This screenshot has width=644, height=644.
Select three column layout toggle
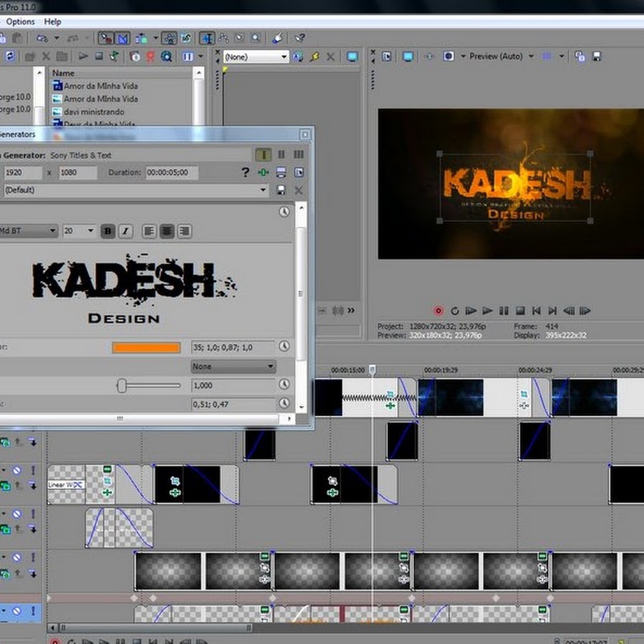[298, 155]
